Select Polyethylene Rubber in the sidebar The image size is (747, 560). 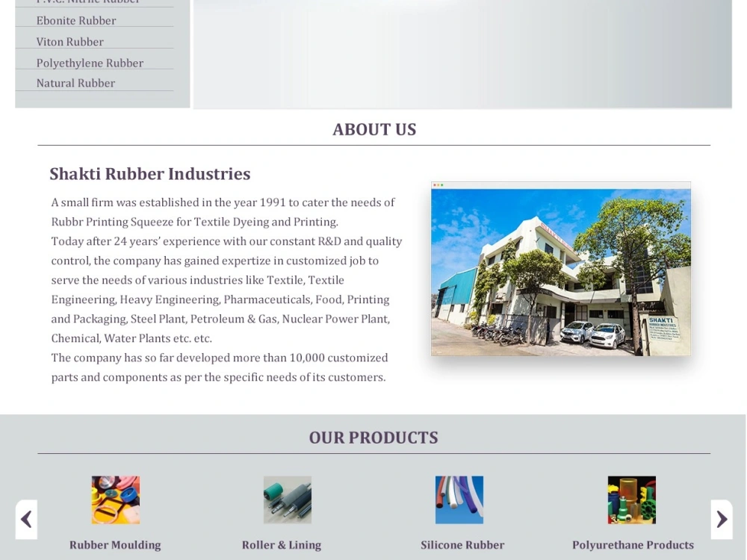tap(90, 63)
